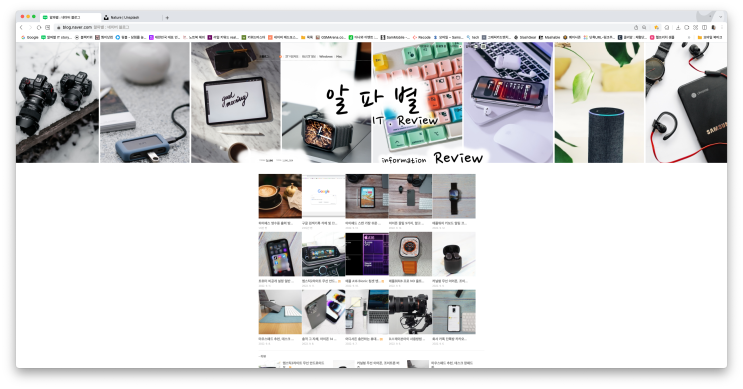743x389 pixels.
Task: Open the iPad mini on wood desk thumbnail
Action: (x=367, y=196)
